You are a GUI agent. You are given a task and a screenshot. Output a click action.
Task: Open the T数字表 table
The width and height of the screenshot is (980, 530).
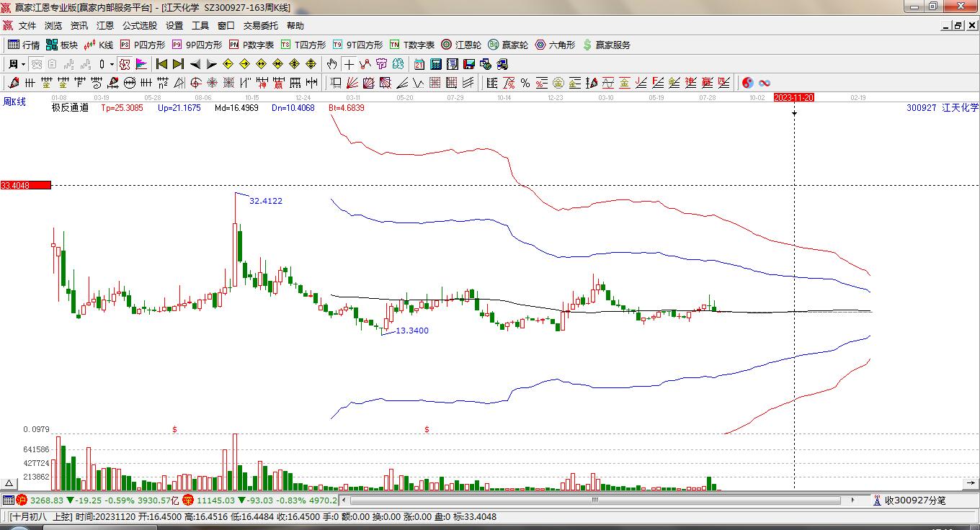pos(412,45)
